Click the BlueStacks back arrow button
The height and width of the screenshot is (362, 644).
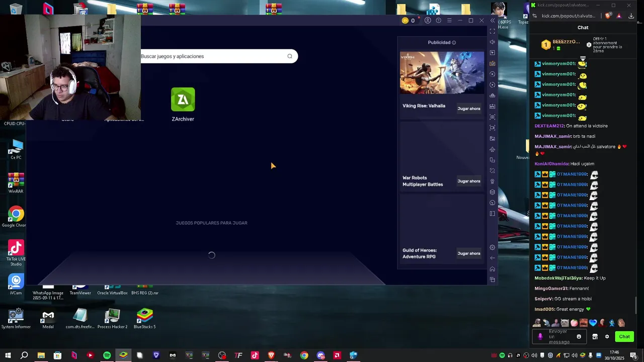492,258
